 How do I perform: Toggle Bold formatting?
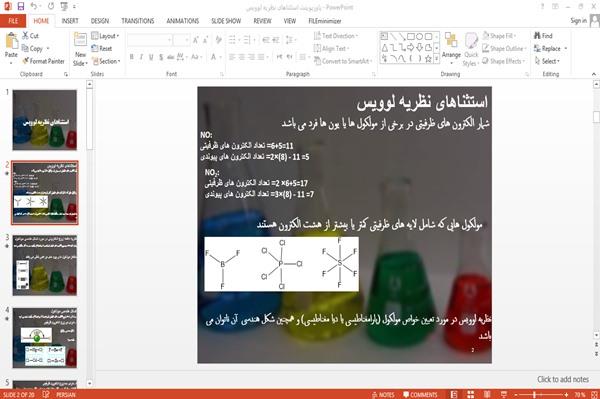[x=132, y=57]
